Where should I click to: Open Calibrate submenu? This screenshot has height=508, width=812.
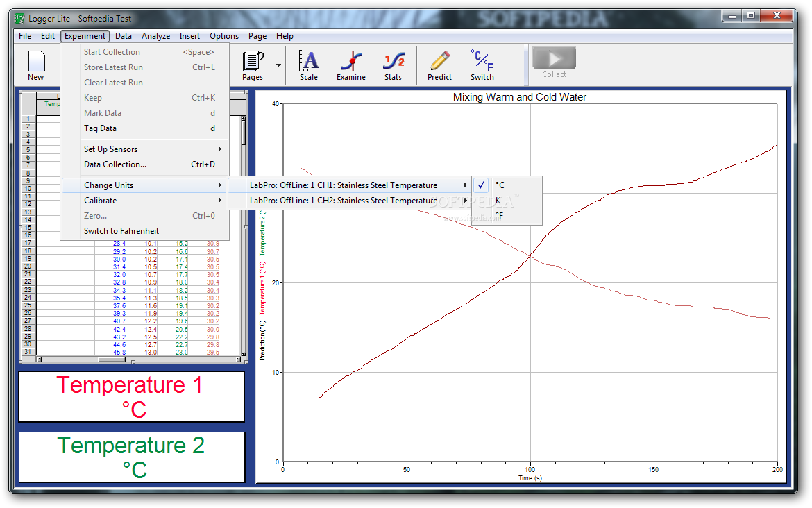click(x=144, y=201)
